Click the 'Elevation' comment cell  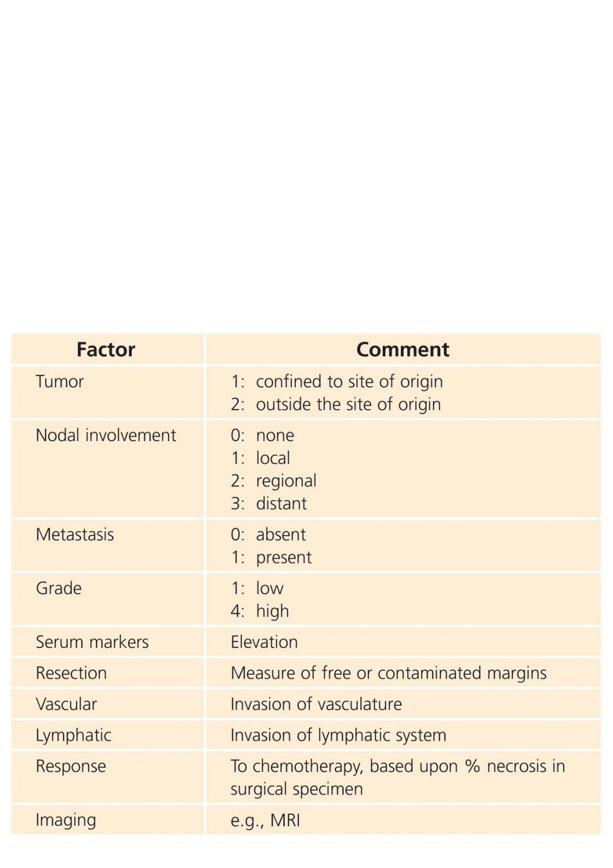(264, 642)
